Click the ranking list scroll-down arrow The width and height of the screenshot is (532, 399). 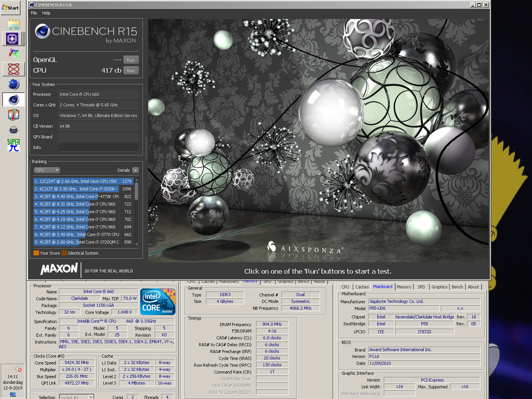(x=136, y=244)
